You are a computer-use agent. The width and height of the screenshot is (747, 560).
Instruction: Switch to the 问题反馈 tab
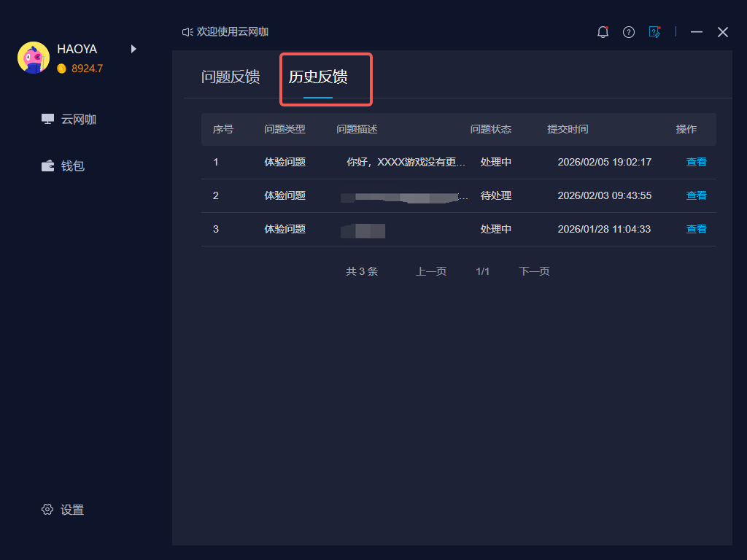pos(231,77)
